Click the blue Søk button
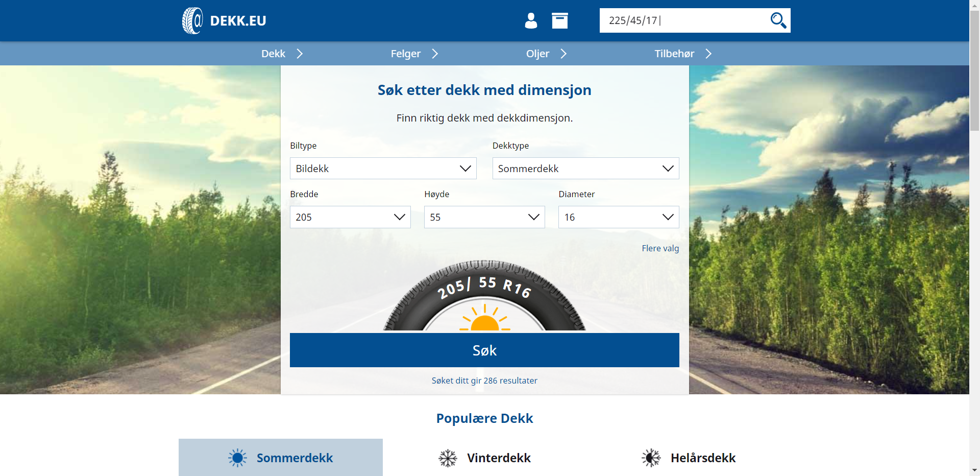 484,350
